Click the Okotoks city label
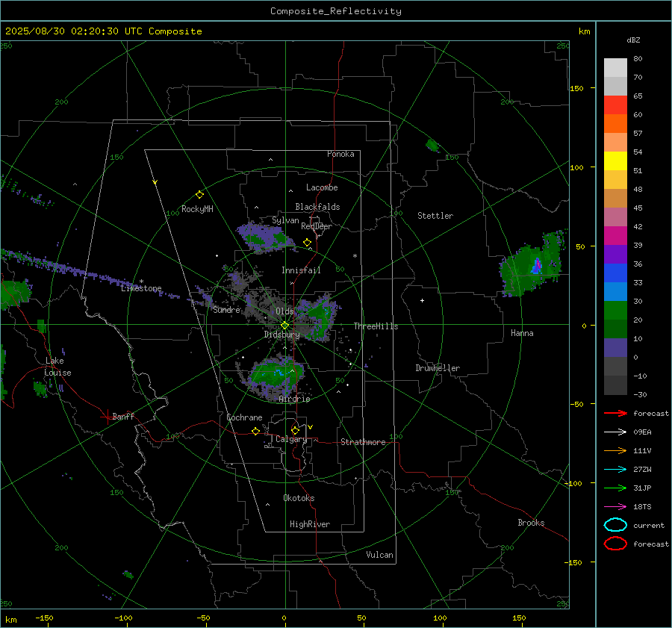 (x=299, y=498)
